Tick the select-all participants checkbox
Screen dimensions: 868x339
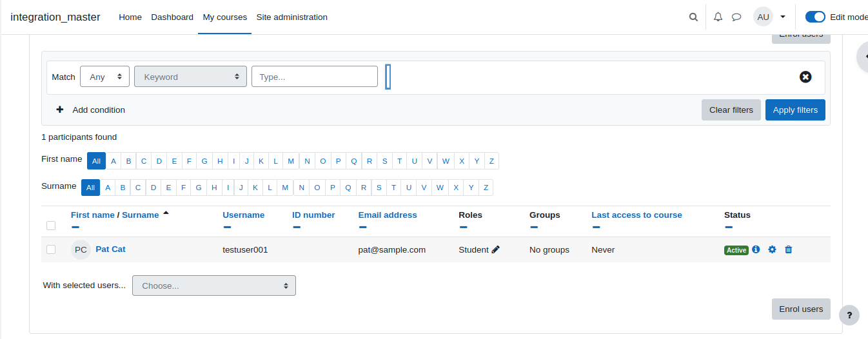(x=51, y=226)
